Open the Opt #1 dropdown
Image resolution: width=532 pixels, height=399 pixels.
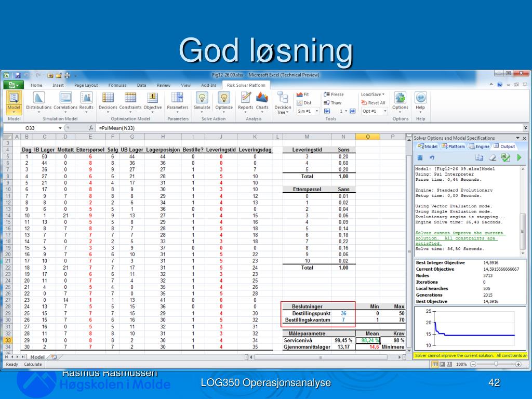pyautogui.click(x=385, y=111)
